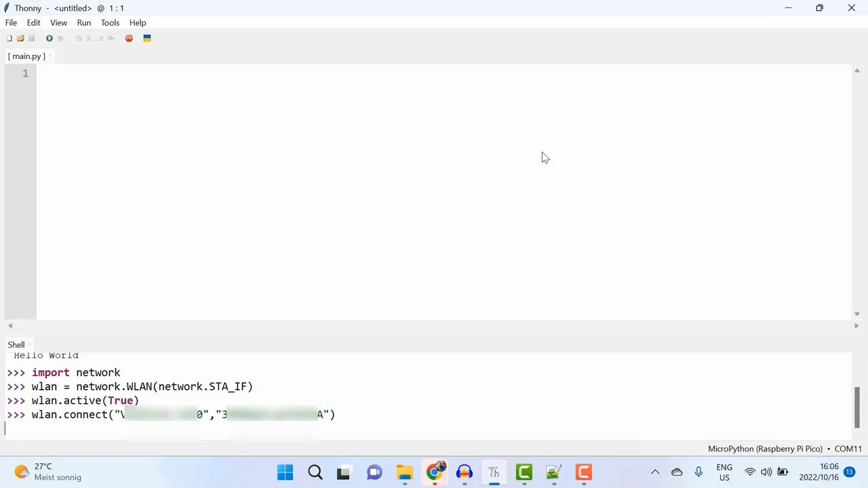The height and width of the screenshot is (488, 868).
Task: Click the Debug current script bug icon
Action: (x=60, y=39)
